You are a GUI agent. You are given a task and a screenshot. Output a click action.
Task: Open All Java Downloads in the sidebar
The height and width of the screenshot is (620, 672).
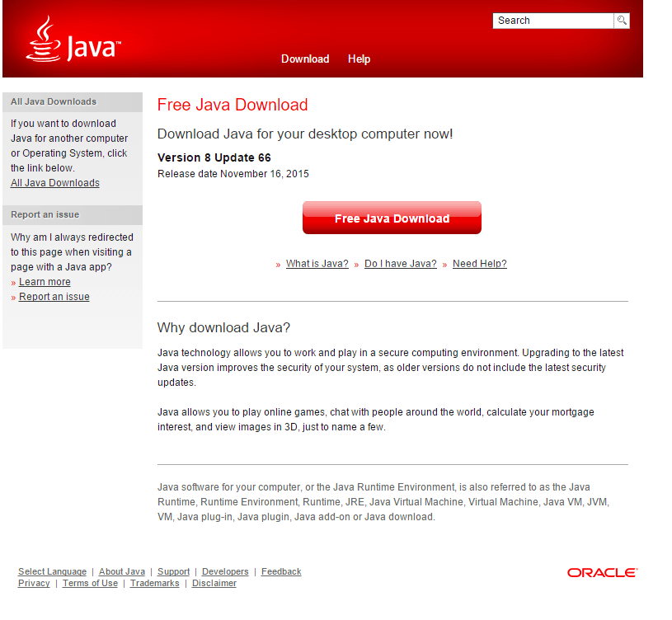[54, 182]
